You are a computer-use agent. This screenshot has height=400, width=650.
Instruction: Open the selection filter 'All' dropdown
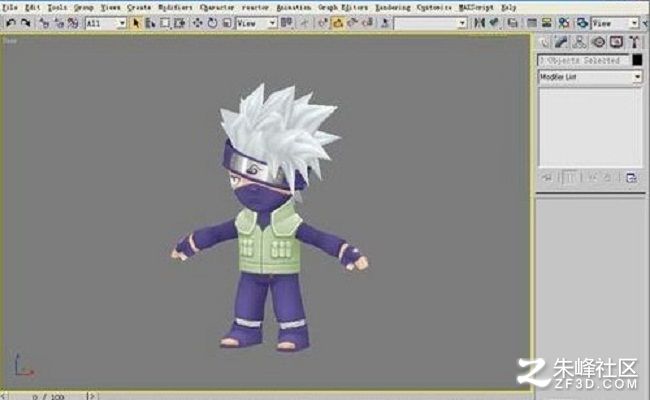click(106, 23)
